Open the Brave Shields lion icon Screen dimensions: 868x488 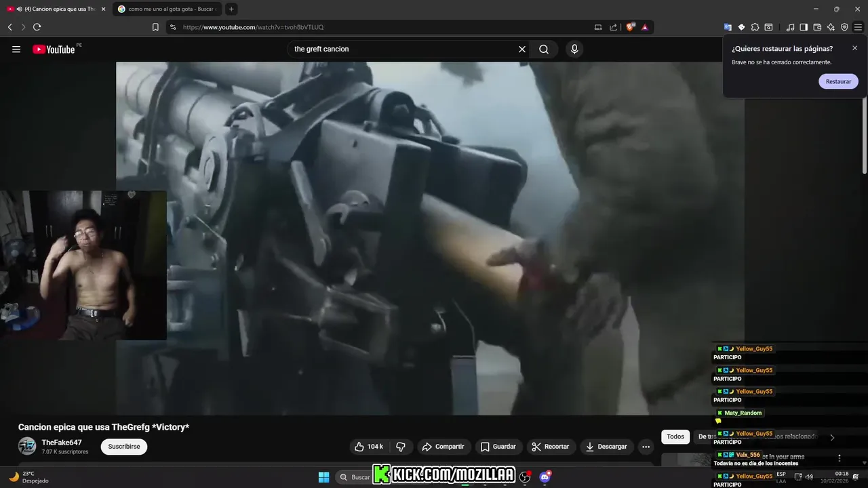click(630, 27)
